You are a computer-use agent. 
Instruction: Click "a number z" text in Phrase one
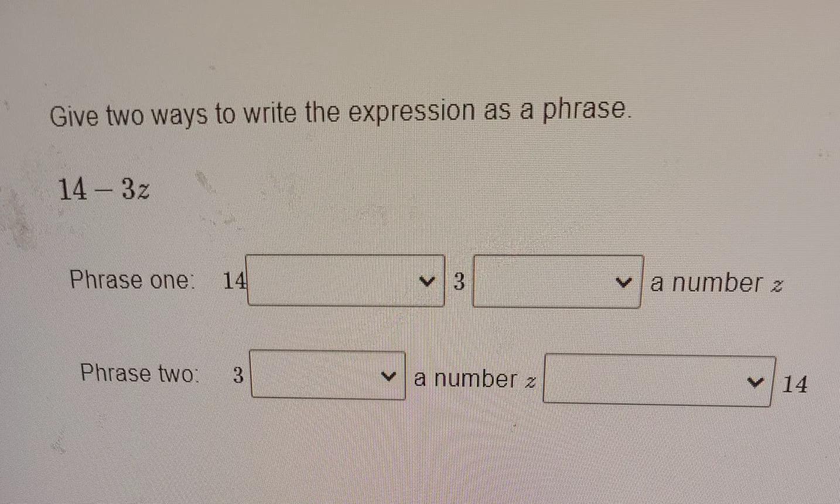pos(716,284)
